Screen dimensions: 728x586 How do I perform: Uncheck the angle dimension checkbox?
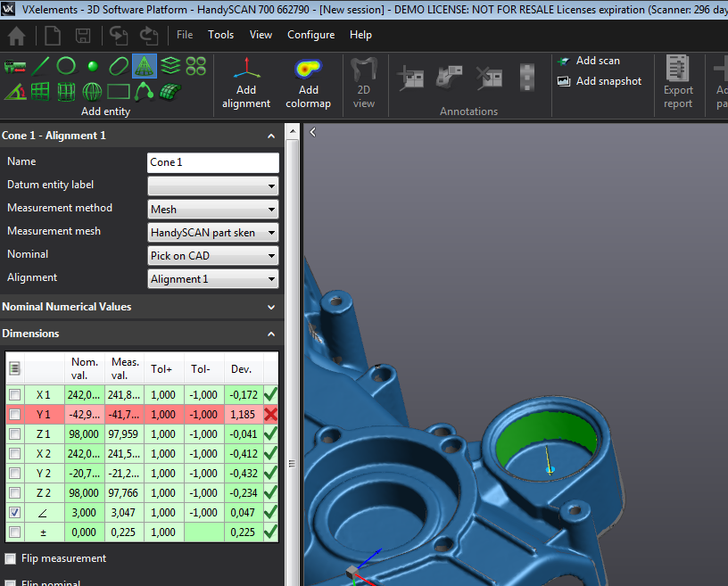(14, 513)
